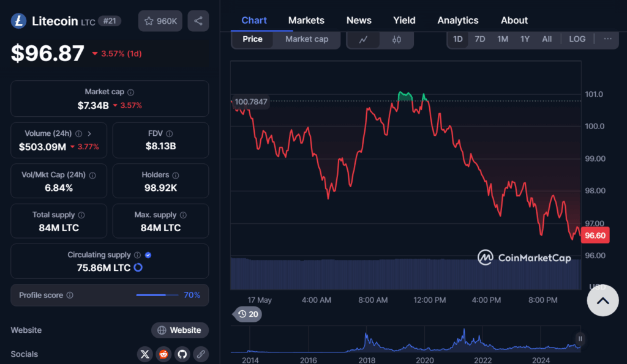Click the chain link social icon

click(x=201, y=354)
